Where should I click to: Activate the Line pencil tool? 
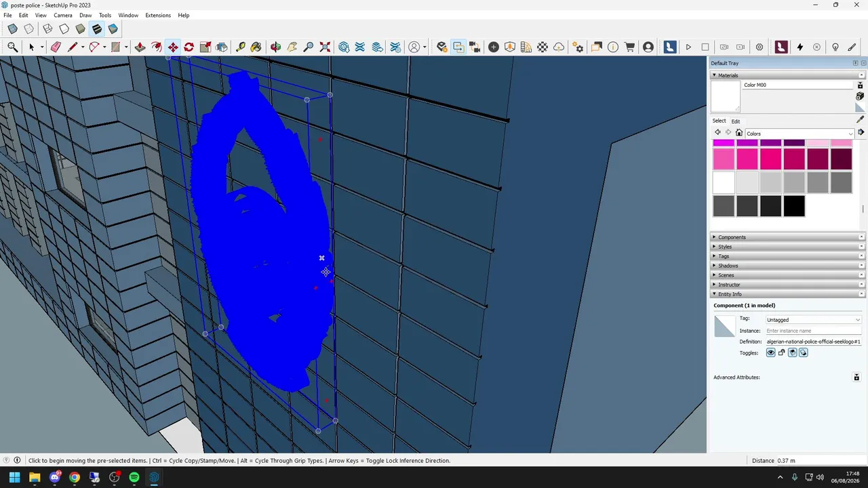(72, 47)
